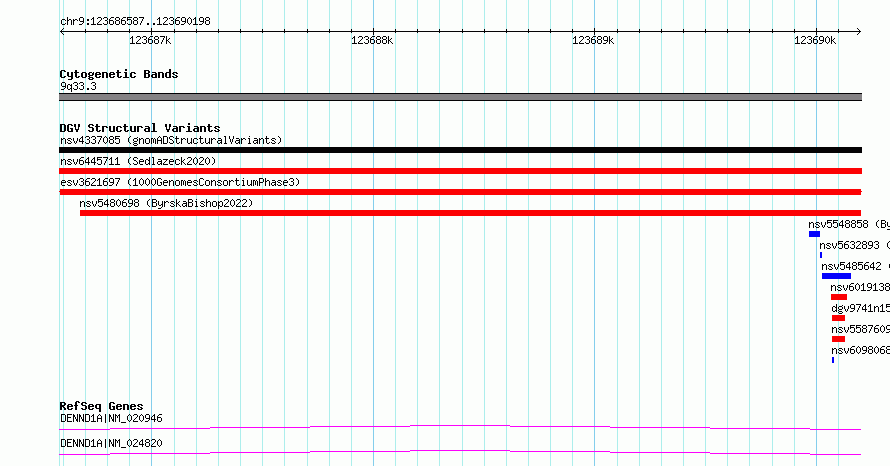
Task: Click the red bar under nsv5587609
Action: click(838, 339)
